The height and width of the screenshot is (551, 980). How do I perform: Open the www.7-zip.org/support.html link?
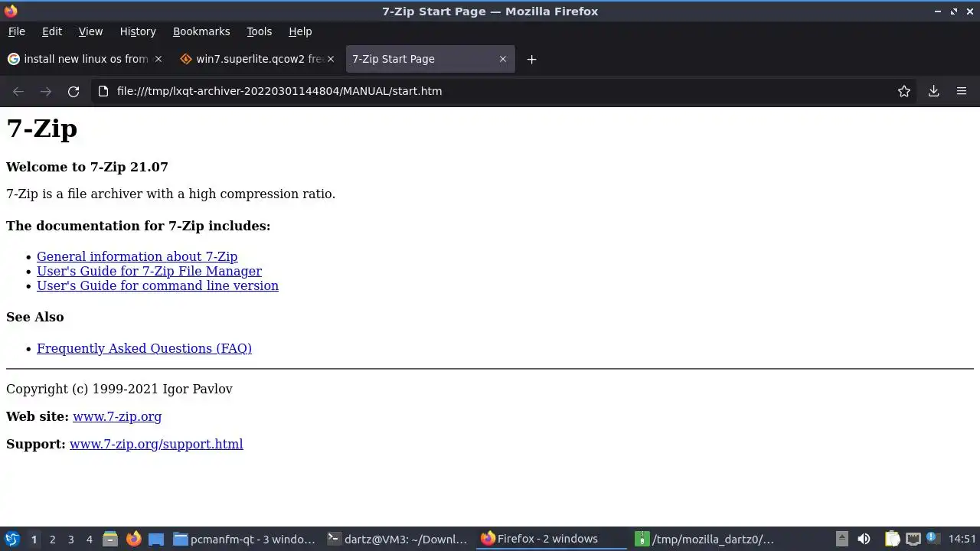click(x=156, y=444)
